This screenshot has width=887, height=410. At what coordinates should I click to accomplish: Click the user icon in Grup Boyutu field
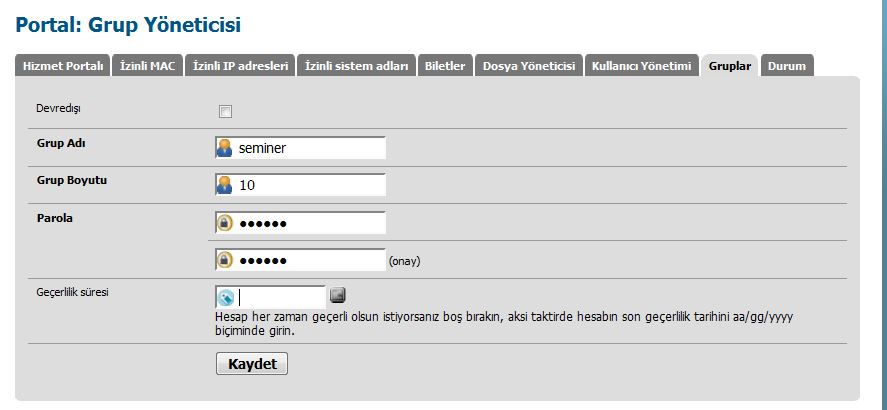tap(225, 185)
